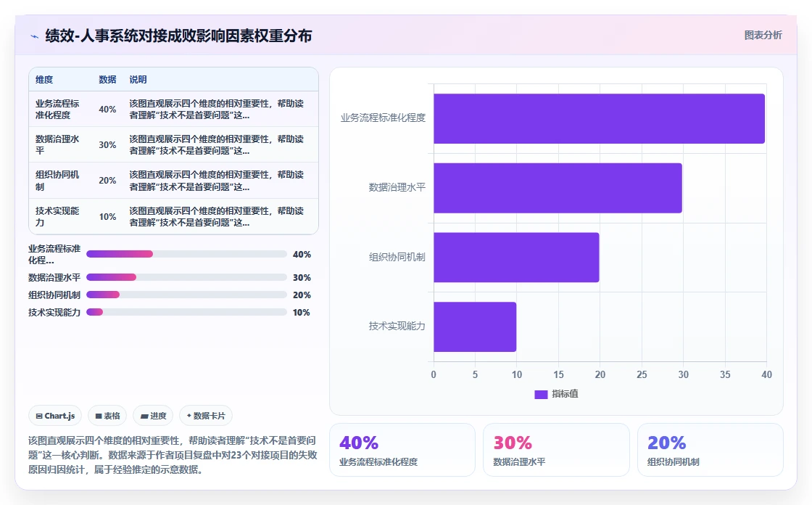Viewport: 812px width, 505px height.
Task: Click the 维度 column header
Action: coord(44,79)
